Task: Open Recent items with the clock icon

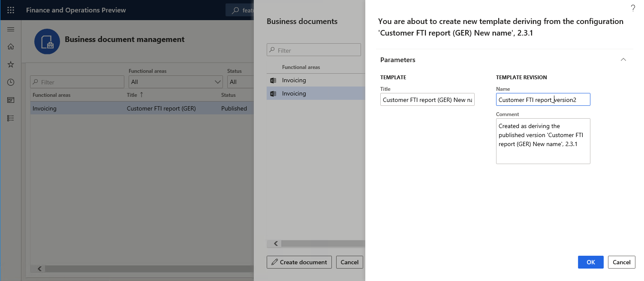Action: tap(10, 82)
